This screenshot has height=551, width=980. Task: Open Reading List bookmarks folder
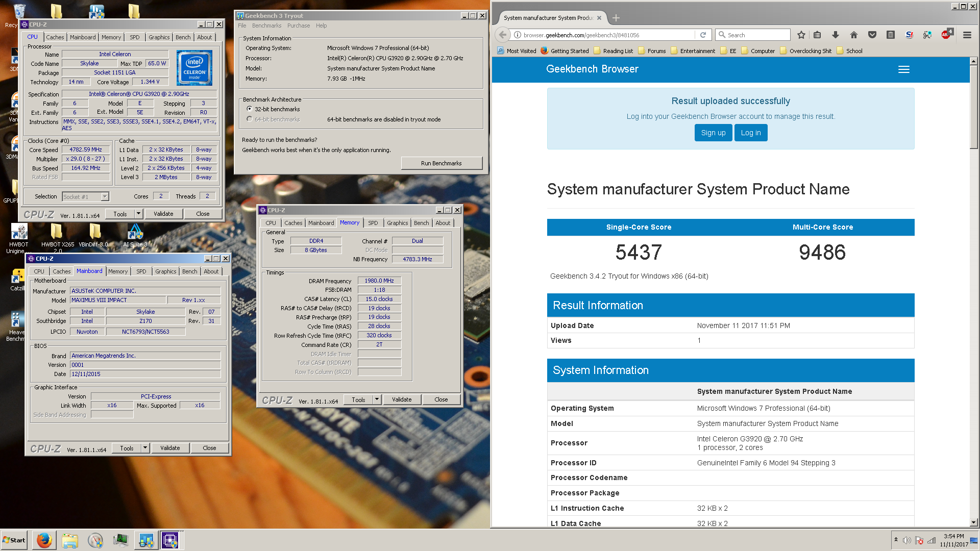(x=613, y=51)
